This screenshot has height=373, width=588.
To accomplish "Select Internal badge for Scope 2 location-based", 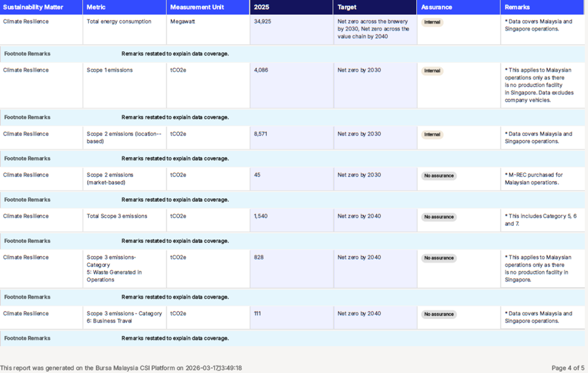I will [x=432, y=134].
